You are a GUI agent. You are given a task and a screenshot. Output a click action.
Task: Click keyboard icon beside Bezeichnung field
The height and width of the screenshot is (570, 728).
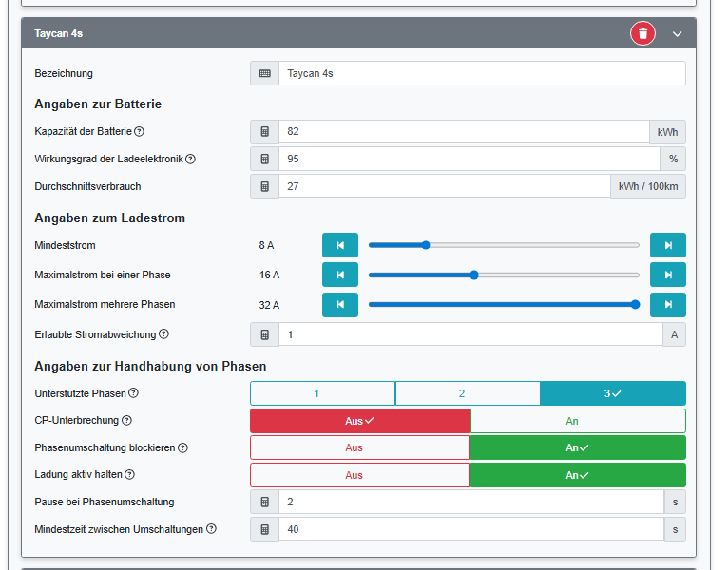[x=264, y=73]
